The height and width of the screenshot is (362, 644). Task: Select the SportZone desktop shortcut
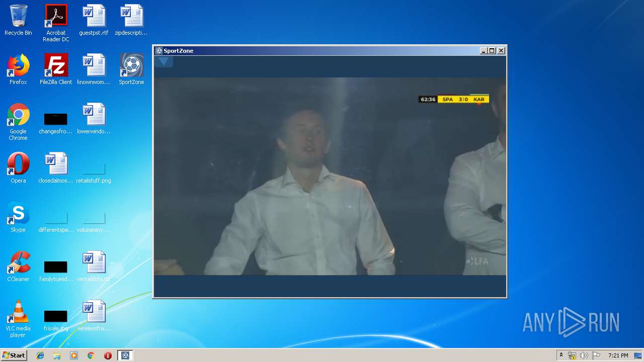[131, 70]
